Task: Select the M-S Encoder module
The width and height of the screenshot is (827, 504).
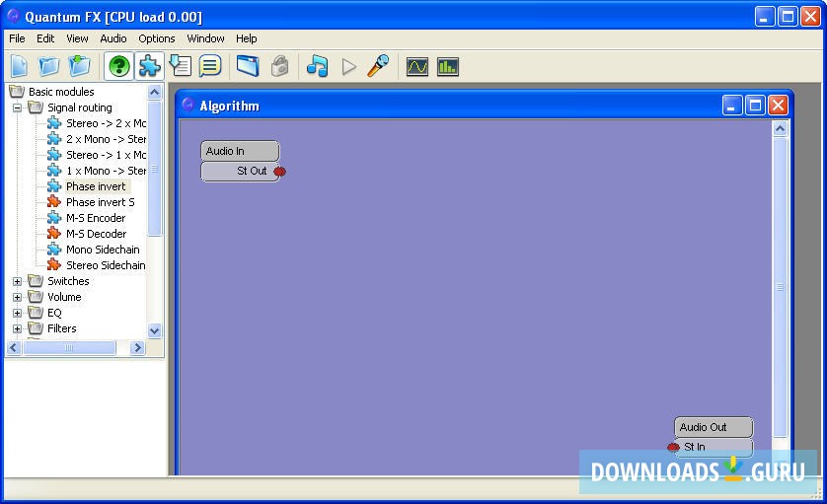Action: click(96, 218)
